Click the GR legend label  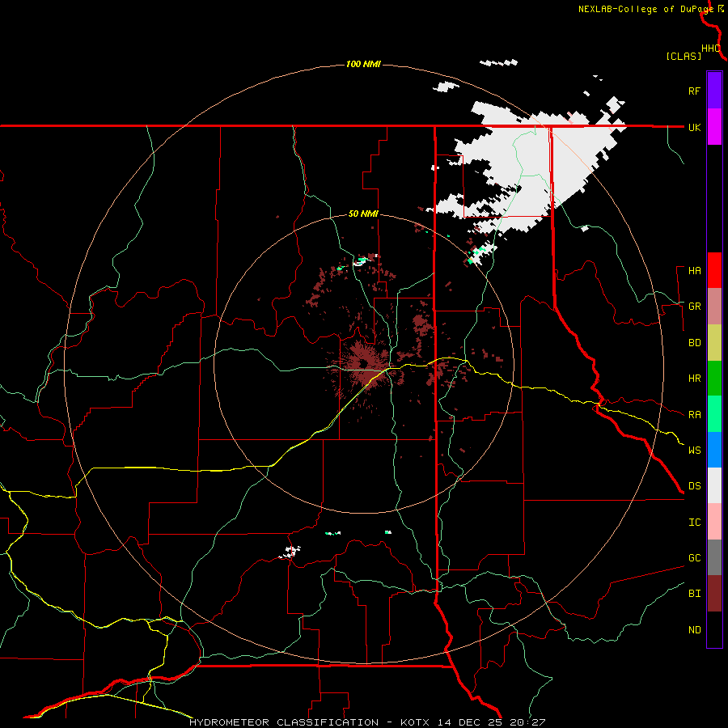click(x=694, y=307)
